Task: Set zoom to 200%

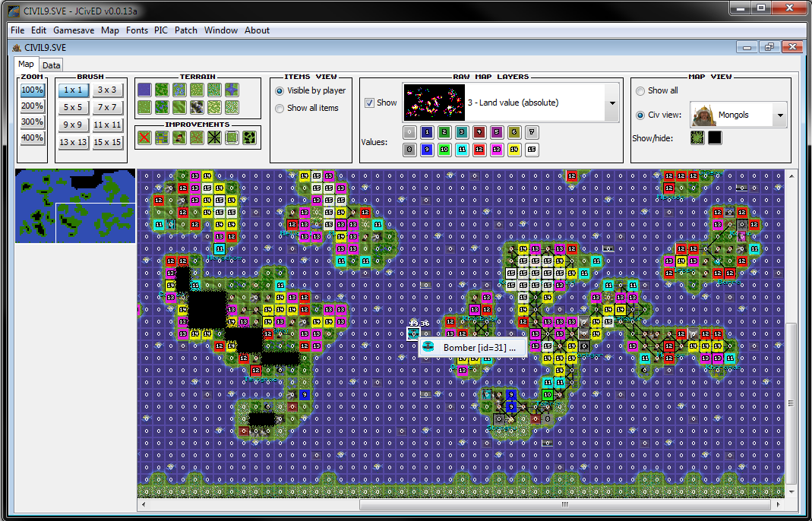Action: (x=32, y=106)
